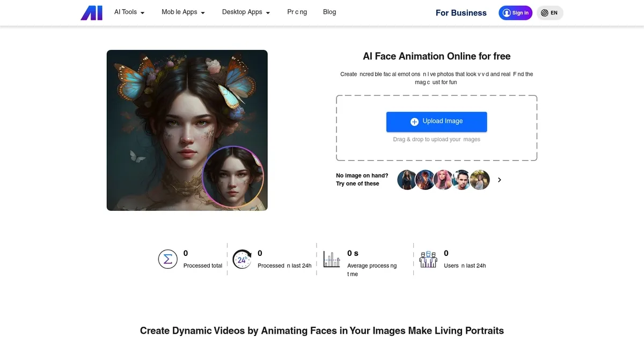644x338 pixels.
Task: Choose the dark-haired man sample photo
Action: coord(462,180)
